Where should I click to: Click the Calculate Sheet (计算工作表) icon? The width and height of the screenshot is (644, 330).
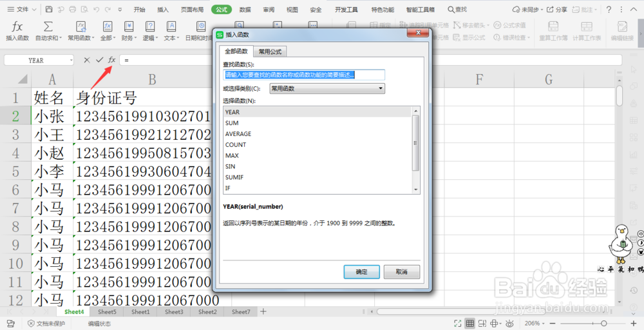[x=587, y=26]
